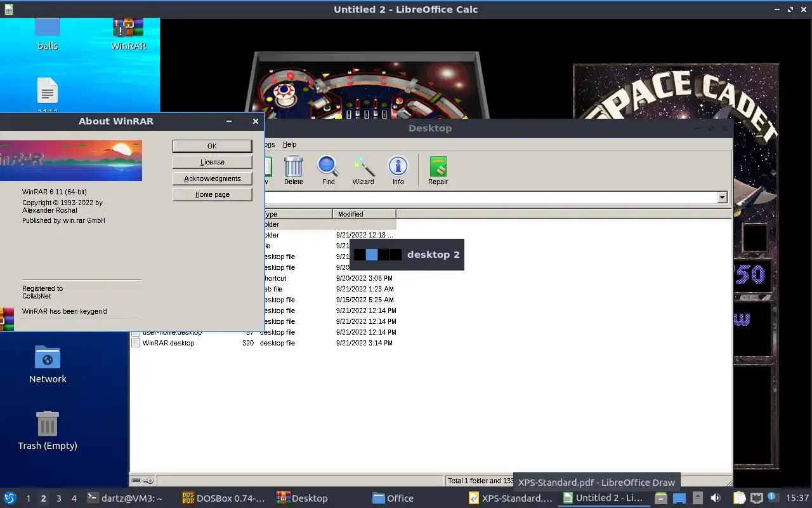This screenshot has width=812, height=508.
Task: Open the WinRAR desktop shortcut icon
Action: 128,27
